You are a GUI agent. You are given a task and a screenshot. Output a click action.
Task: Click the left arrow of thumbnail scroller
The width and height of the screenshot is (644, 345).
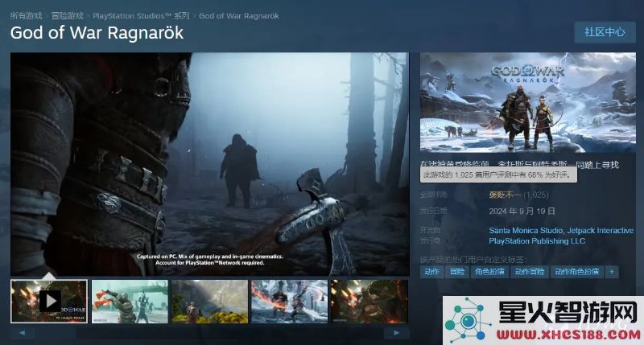pos(23,333)
